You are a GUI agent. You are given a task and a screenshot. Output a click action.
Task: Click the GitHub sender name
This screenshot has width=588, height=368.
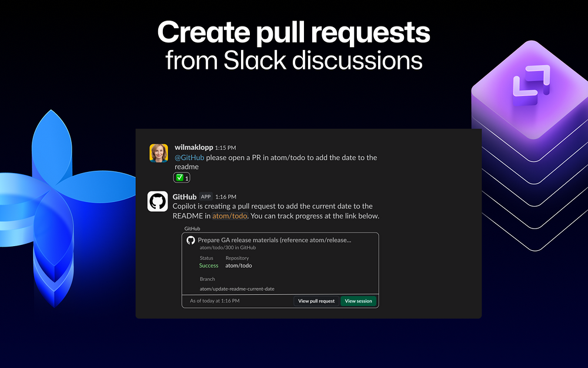[185, 197]
